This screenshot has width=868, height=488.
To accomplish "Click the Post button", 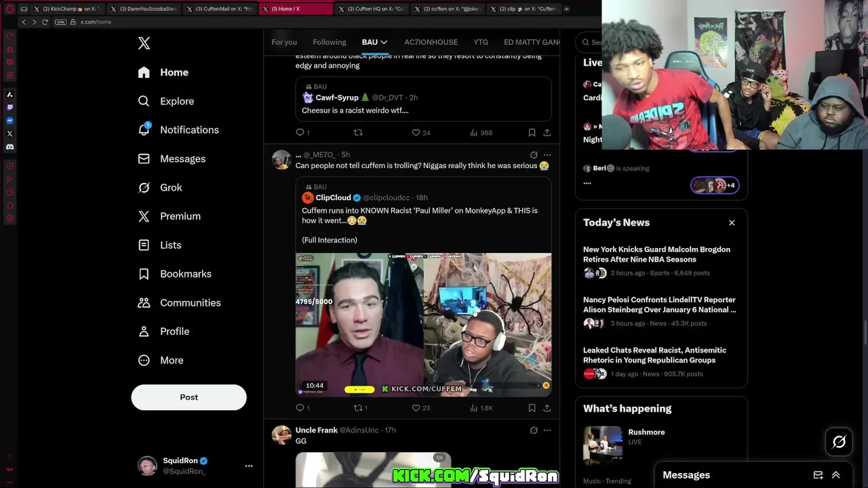I will 189,397.
